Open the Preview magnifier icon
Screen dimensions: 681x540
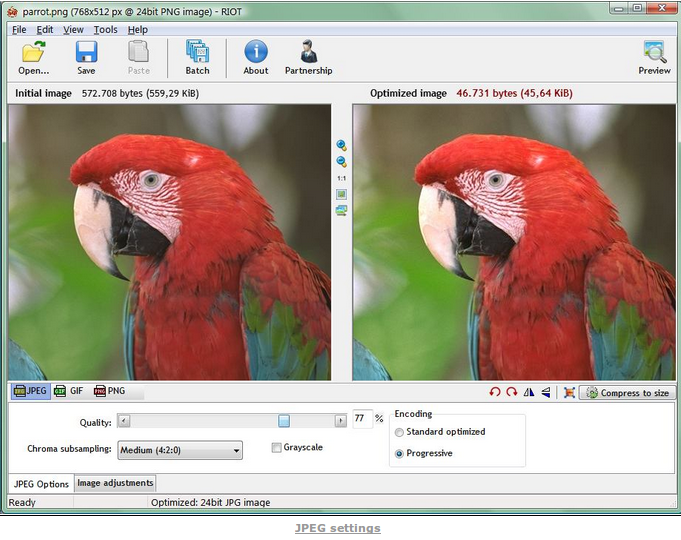coord(654,57)
